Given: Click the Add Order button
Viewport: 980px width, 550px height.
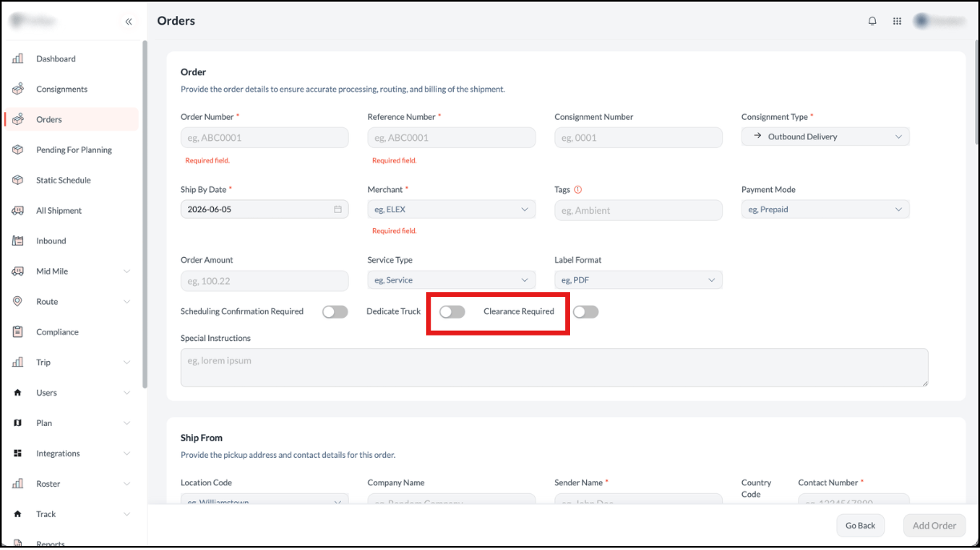Looking at the screenshot, I should pyautogui.click(x=934, y=525).
